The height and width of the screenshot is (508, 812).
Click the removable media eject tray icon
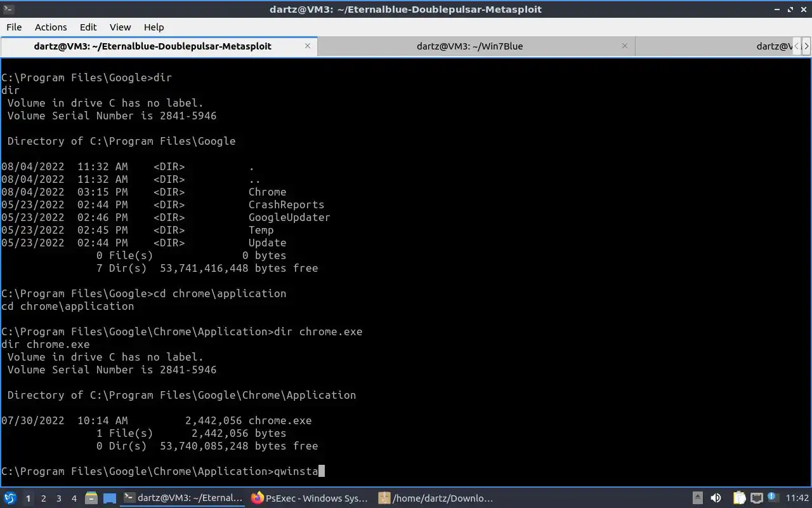pyautogui.click(x=698, y=498)
